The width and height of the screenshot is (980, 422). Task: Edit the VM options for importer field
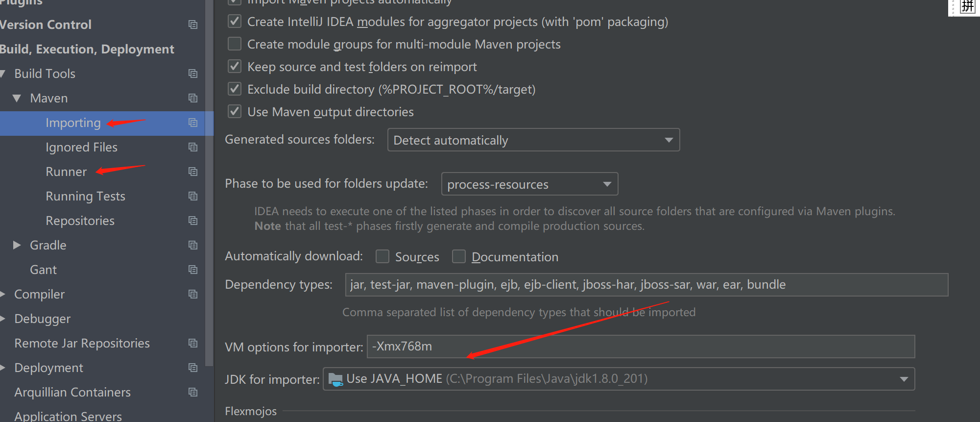click(x=539, y=347)
